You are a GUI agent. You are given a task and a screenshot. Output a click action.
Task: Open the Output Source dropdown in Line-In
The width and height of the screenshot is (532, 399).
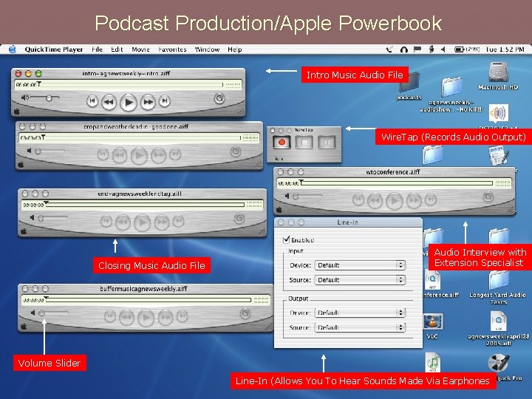[360, 327]
